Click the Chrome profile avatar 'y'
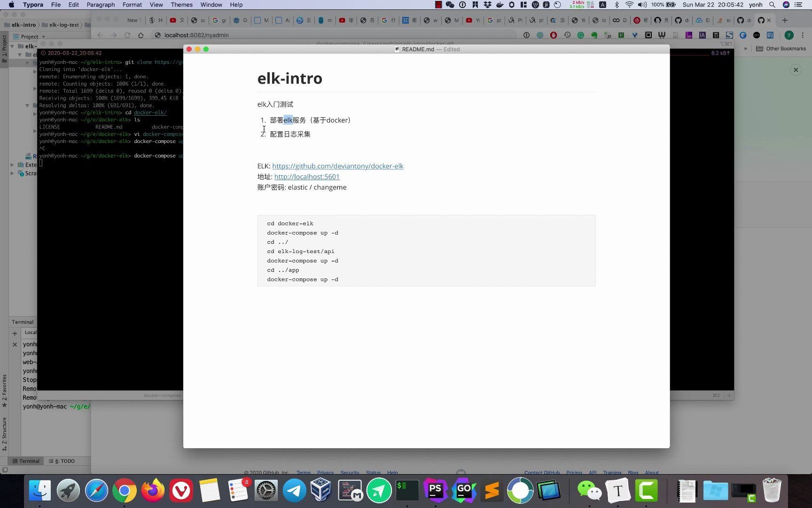This screenshot has width=812, height=508. point(789,35)
